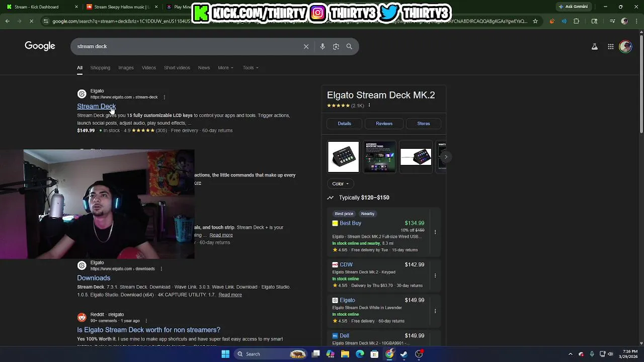This screenshot has width=644, height=362.
Task: Switch to the Images results tab
Action: click(126, 68)
